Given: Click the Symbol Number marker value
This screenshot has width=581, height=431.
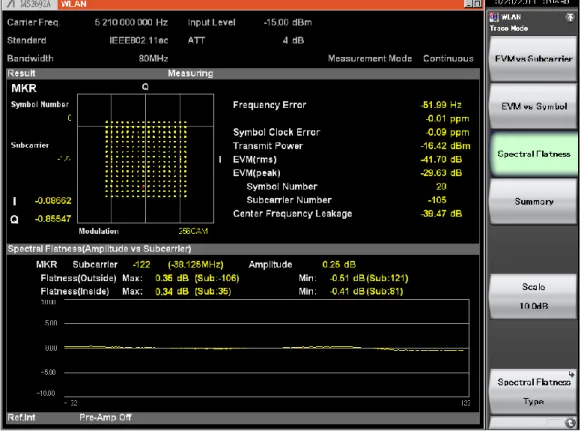Looking at the screenshot, I should point(69,118).
